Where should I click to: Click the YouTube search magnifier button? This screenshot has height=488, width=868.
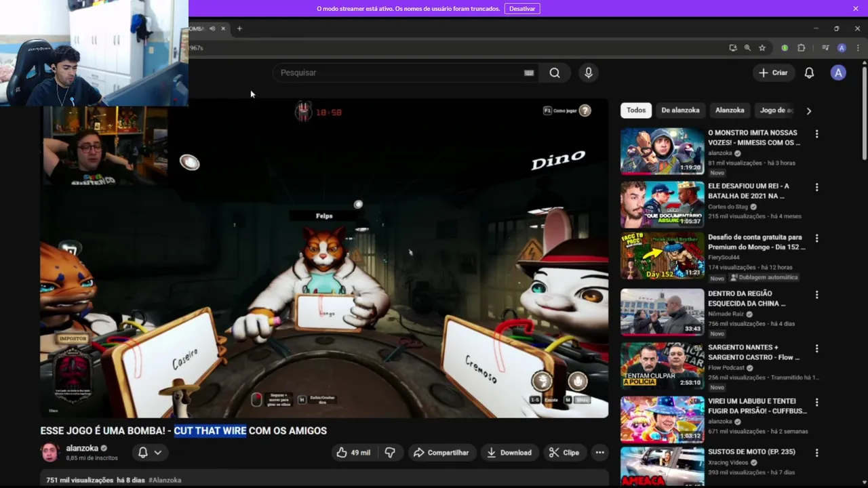point(555,73)
